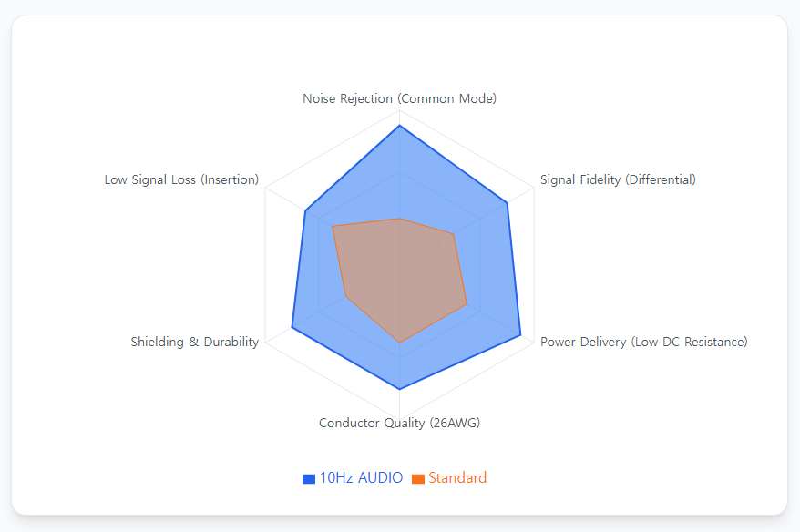Click the Power Delivery (Low DC Resistance) label
Screen dimensions: 800x532
(x=643, y=343)
